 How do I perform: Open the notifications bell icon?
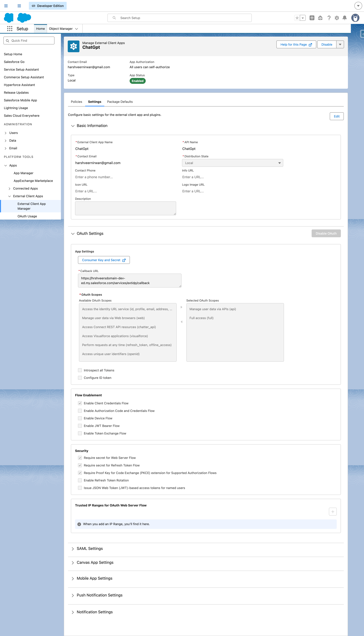click(345, 18)
